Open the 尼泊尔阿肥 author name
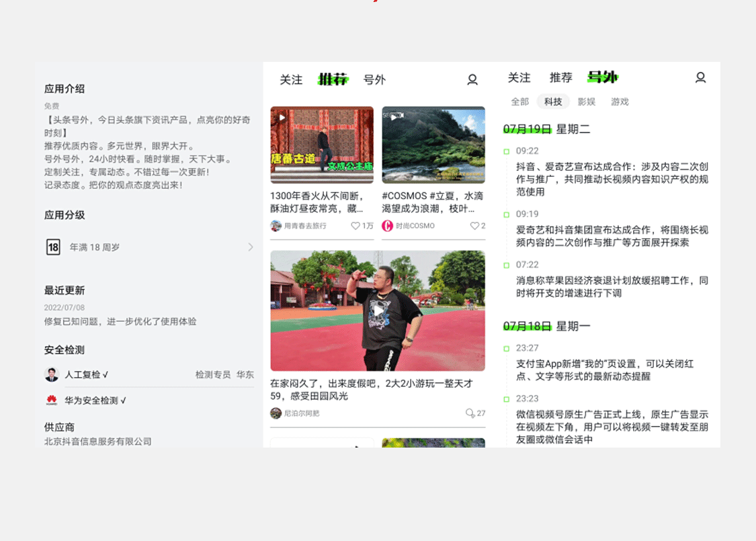This screenshot has width=756, height=541. click(302, 413)
